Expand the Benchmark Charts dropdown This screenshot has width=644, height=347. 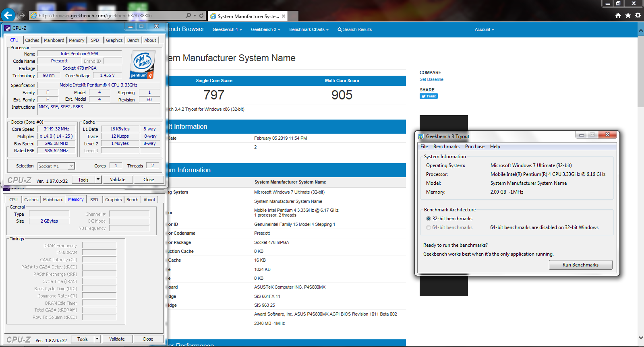309,29
